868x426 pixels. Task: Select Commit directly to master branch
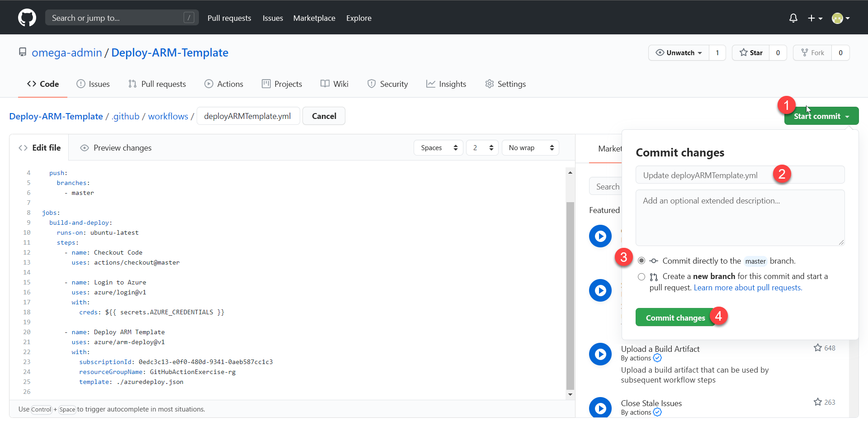642,261
